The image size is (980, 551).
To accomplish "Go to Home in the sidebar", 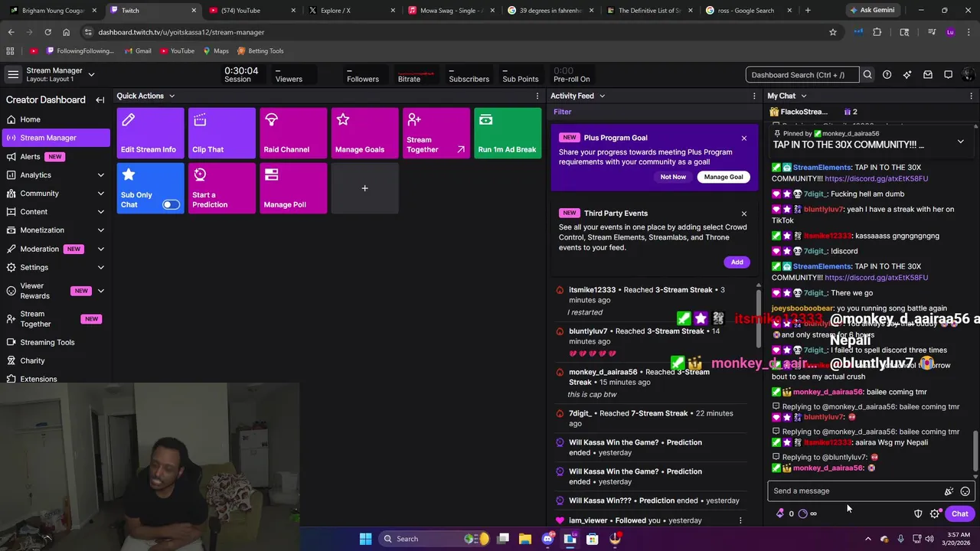I will [55, 119].
